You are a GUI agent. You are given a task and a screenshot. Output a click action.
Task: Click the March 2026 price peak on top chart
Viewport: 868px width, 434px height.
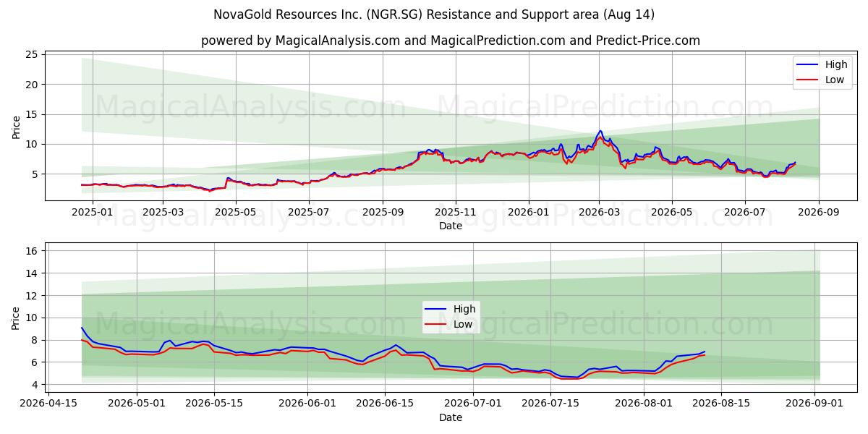pos(600,131)
